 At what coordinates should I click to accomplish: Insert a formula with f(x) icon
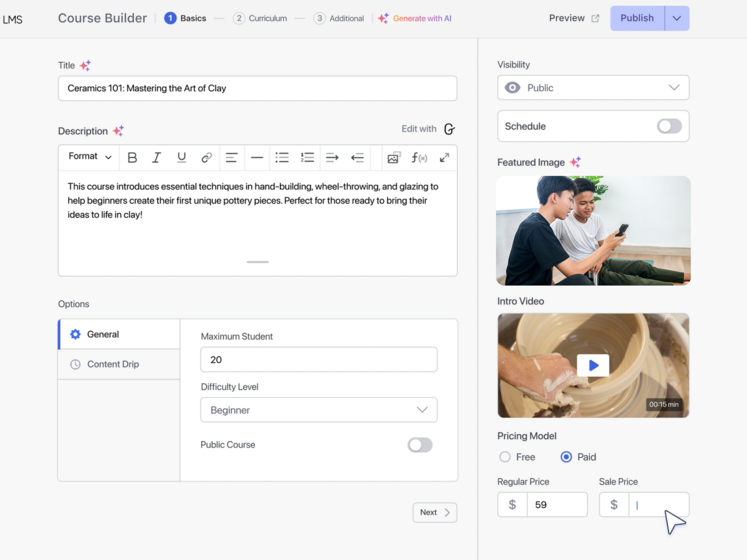[419, 157]
